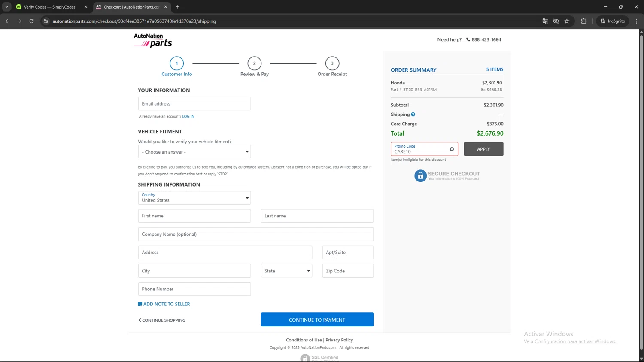Screen dimensions: 644x362
Task: Open the vehicle fitment 'Choose an answer' dropdown
Action: 194,152
